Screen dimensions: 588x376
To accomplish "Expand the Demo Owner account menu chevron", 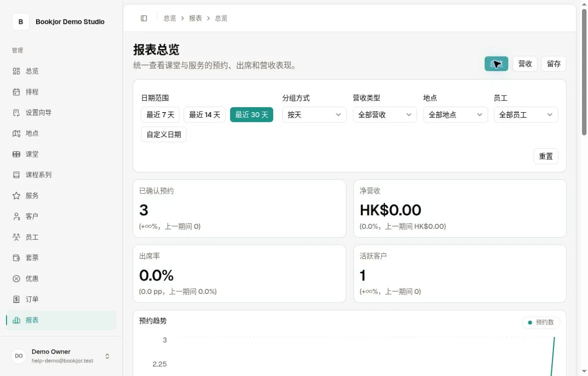I will pos(107,356).
